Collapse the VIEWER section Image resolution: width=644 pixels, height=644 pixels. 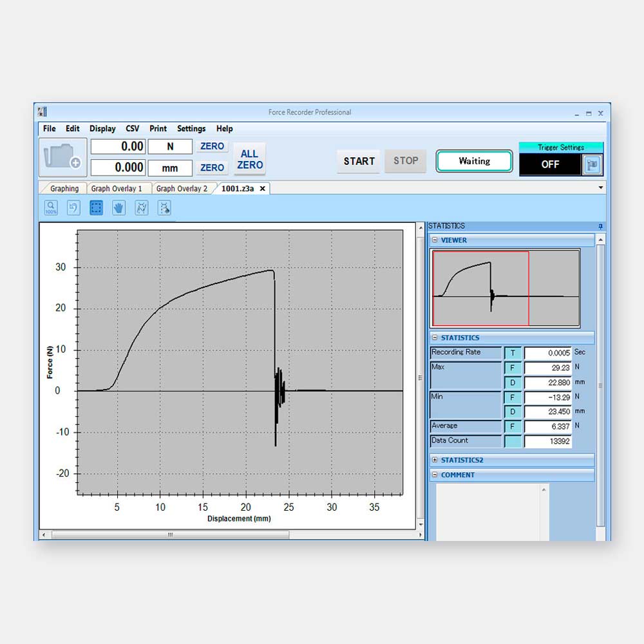(435, 240)
